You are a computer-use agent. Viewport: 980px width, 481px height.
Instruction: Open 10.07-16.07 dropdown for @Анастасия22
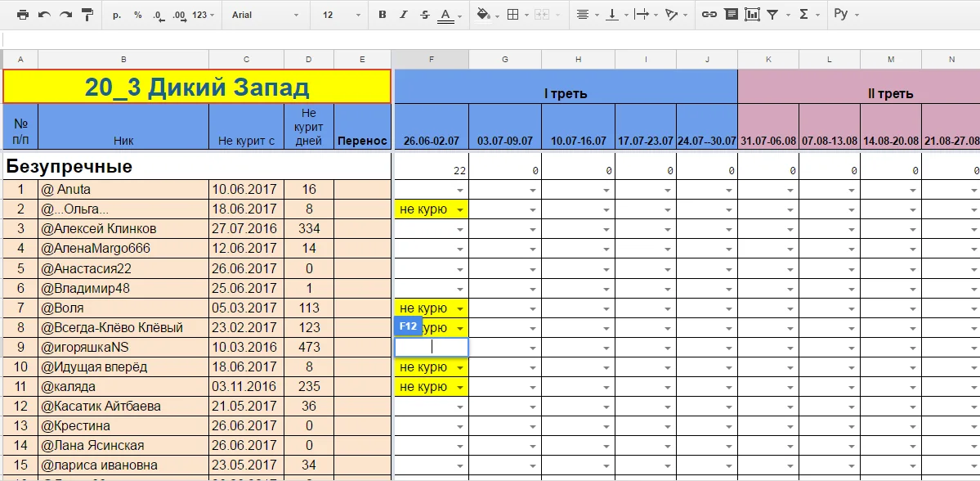tap(606, 269)
